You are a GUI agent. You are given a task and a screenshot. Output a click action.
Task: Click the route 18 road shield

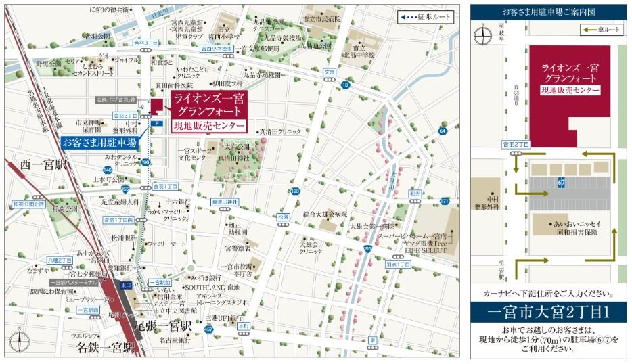(x=345, y=85)
